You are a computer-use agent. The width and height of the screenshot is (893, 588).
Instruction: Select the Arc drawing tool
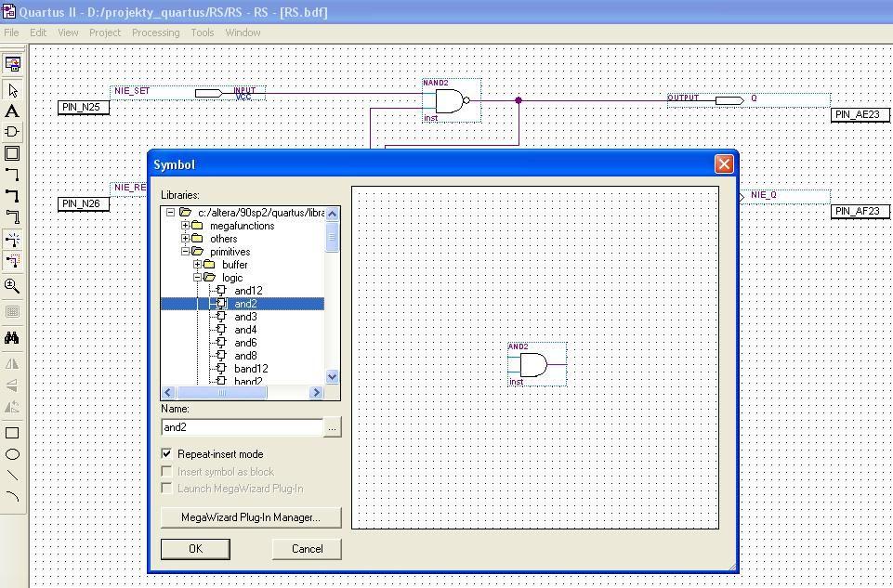tap(12, 496)
